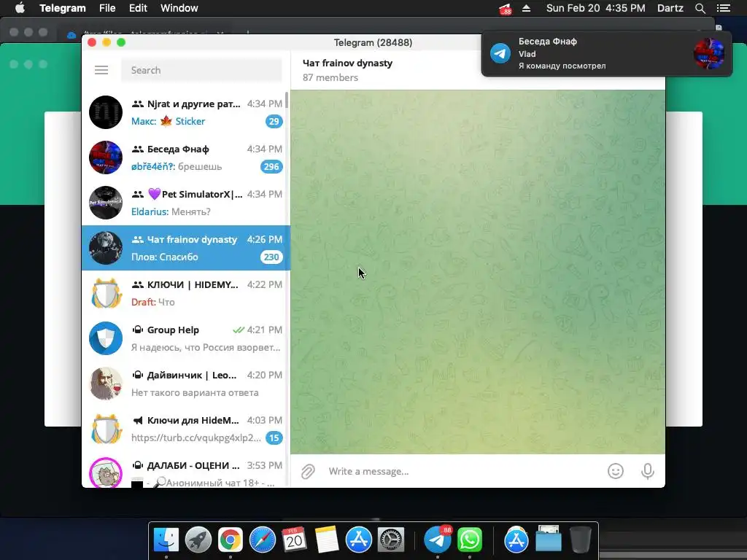
Task: Click the 15 unread badge on Ключи channel
Action: [274, 438]
